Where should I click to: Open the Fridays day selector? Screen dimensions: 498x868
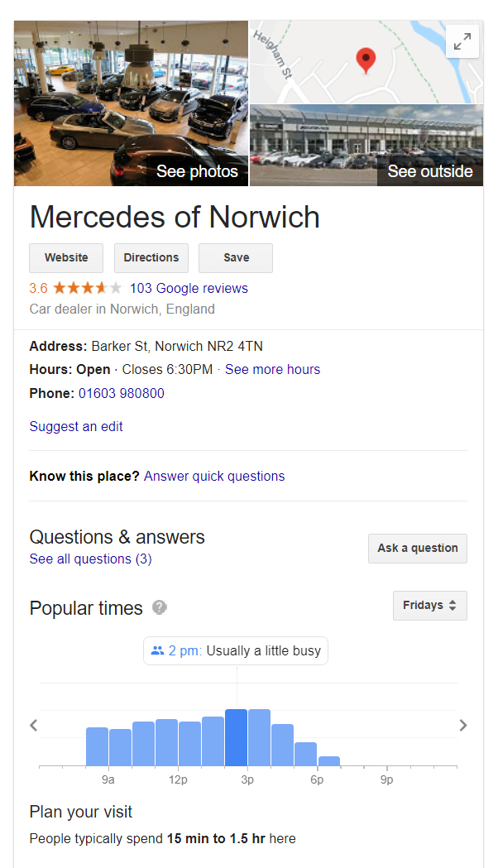(429, 605)
